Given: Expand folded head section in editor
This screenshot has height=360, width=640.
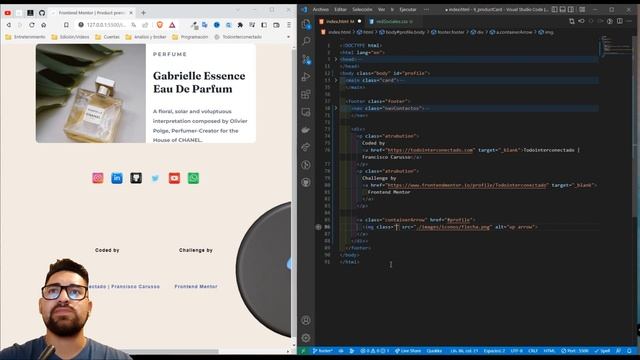Looking at the screenshot, I should tap(336, 59).
